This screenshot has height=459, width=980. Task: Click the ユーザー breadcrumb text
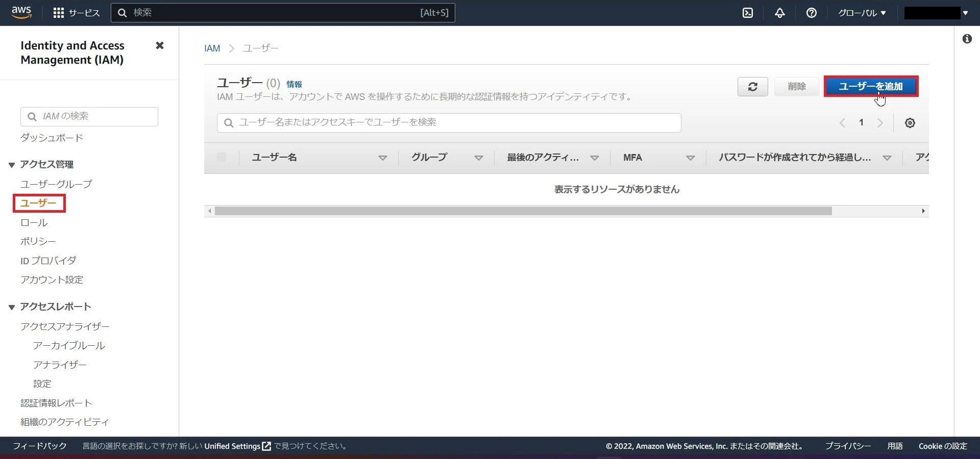coord(261,48)
